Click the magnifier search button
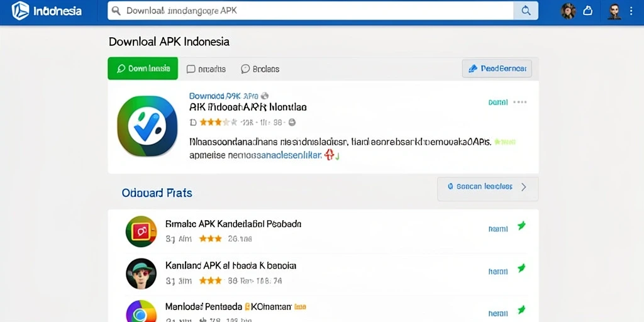This screenshot has width=644, height=322. pos(526,11)
